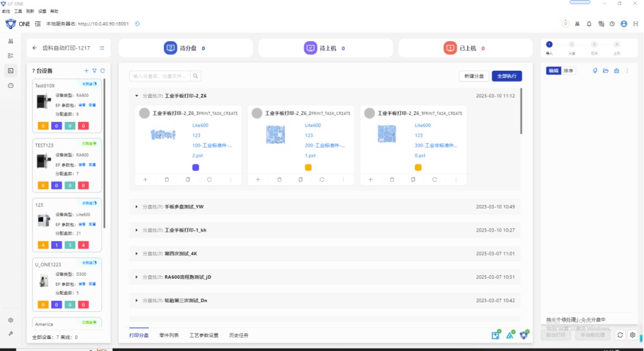Expand the 第四次测试_4K batch row
The image size is (644, 351).
pos(137,254)
